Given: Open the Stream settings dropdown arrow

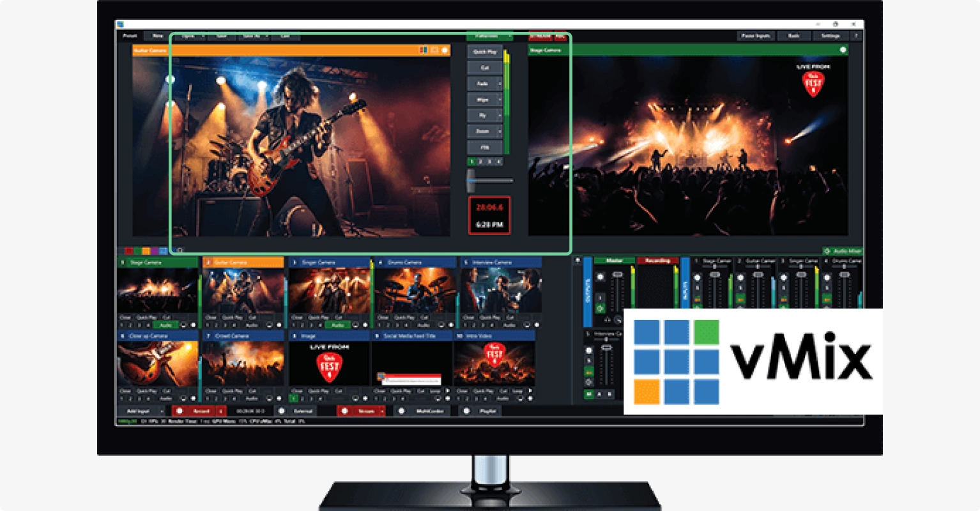Looking at the screenshot, I should (383, 411).
